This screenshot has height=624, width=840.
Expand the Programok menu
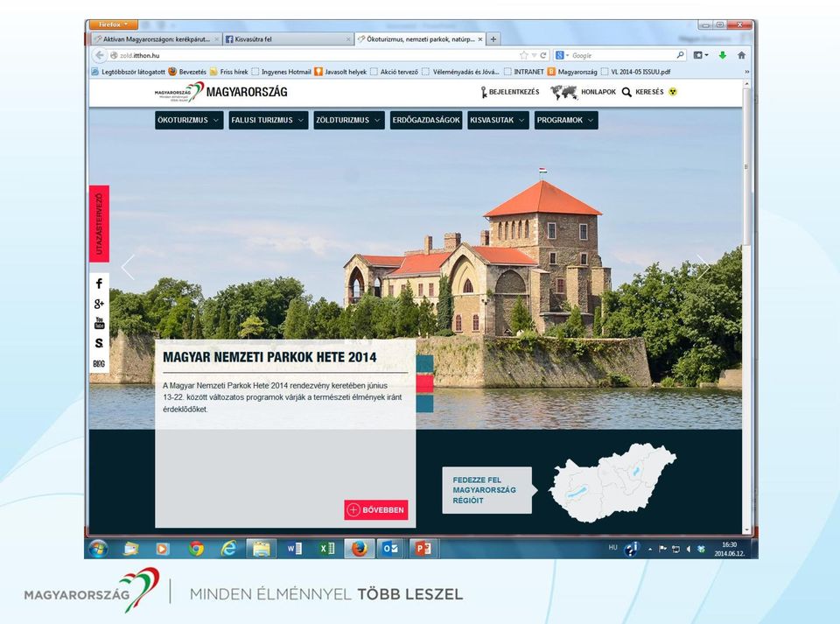[566, 120]
